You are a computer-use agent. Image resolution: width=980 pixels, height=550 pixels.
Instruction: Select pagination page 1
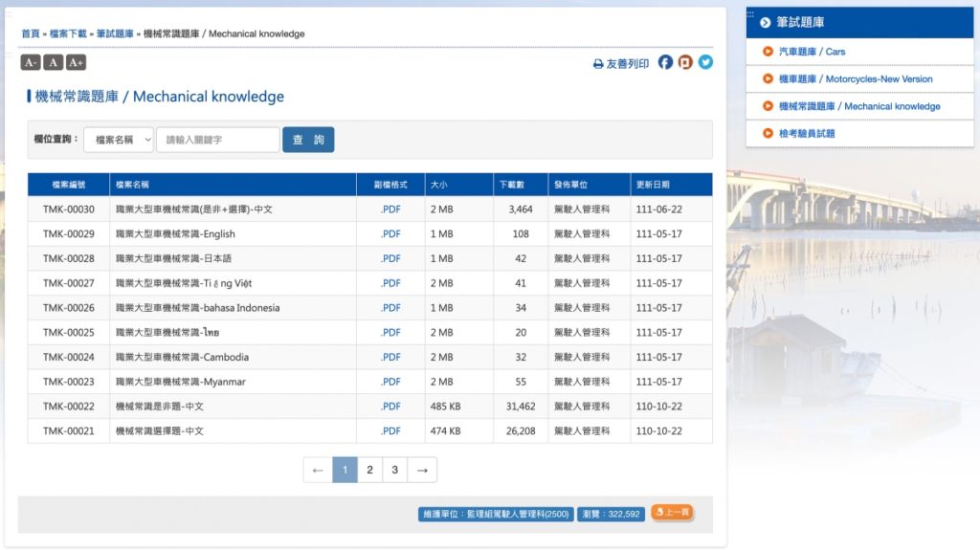345,470
